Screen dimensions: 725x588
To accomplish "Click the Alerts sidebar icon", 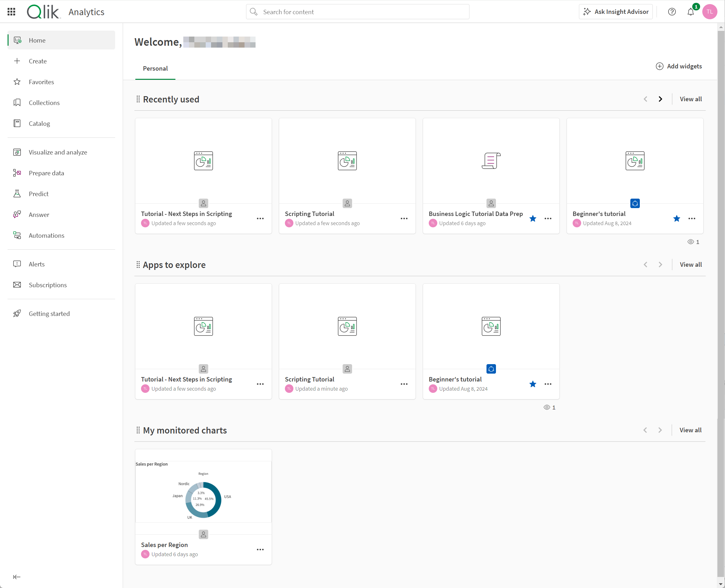I will pyautogui.click(x=17, y=264).
